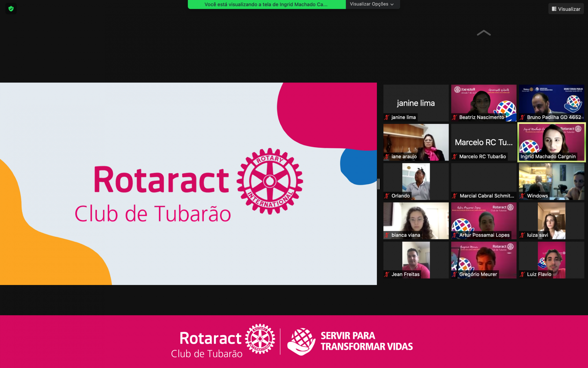Click the green screen-sharing notification banner
Screen dimensions: 588x368
coord(266,4)
